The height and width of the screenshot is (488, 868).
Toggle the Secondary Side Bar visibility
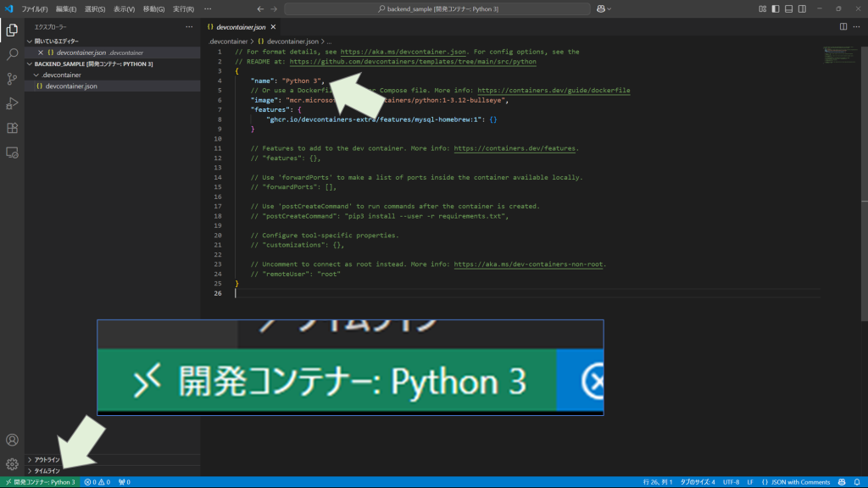coord(802,8)
